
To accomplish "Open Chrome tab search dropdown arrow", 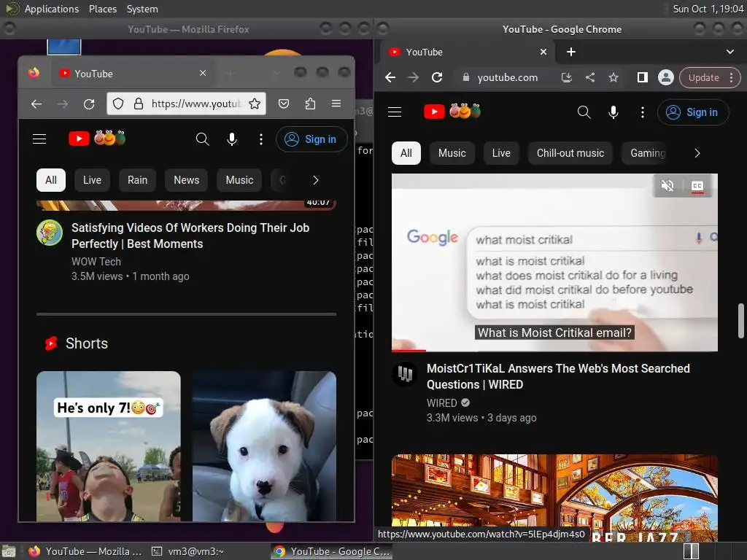I will coord(729,52).
